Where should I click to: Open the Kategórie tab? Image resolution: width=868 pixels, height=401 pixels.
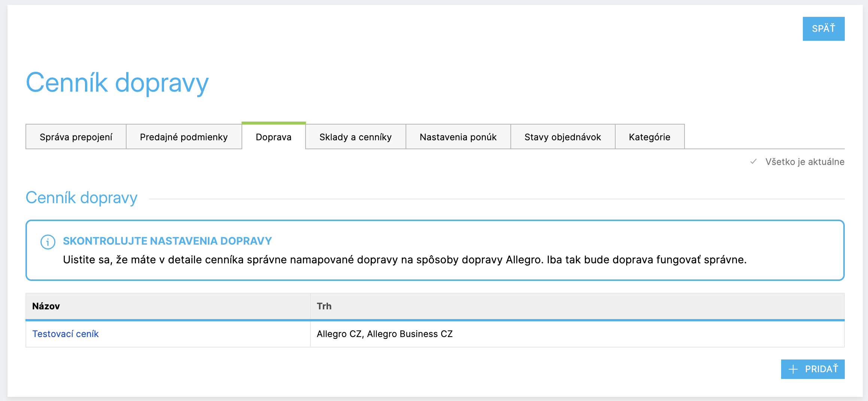649,137
